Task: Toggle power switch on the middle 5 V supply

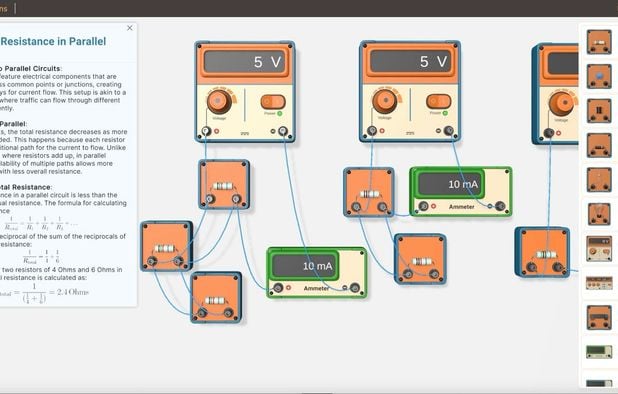Action: tap(438, 101)
